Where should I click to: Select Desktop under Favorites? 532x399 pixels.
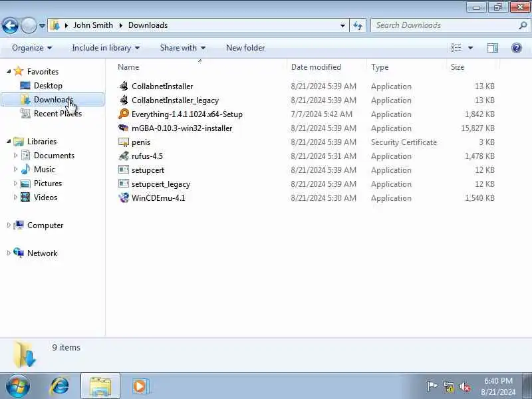point(48,86)
